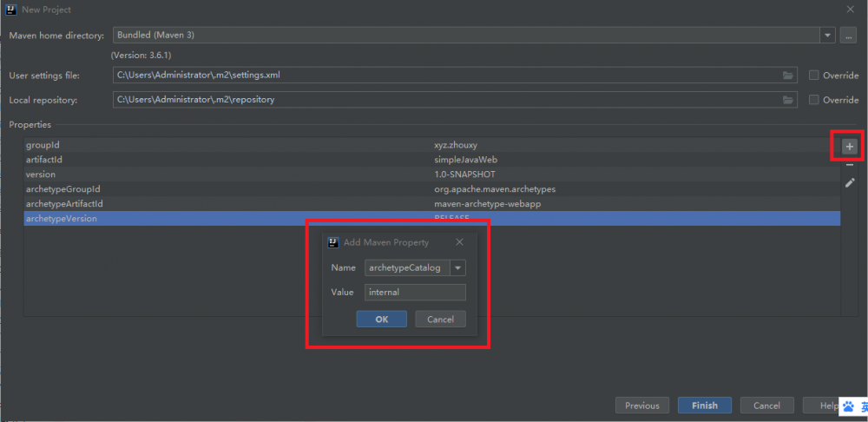
Task: Click the Previous button
Action: tap(642, 406)
